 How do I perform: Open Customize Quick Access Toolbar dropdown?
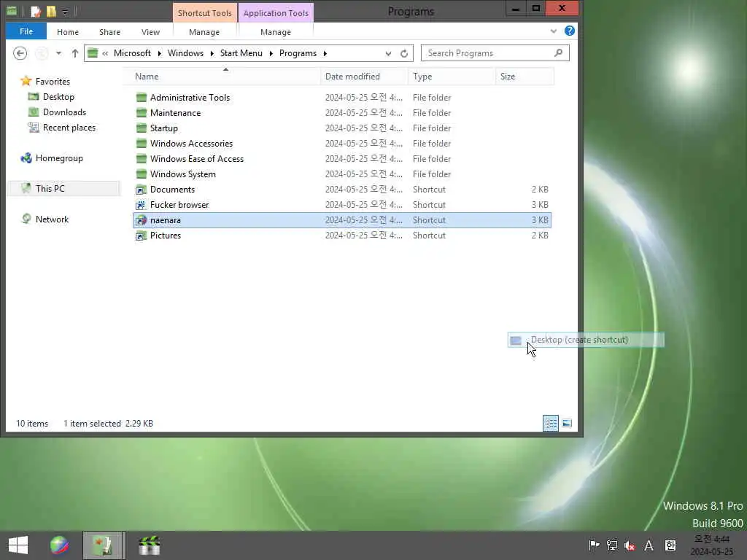65,12
